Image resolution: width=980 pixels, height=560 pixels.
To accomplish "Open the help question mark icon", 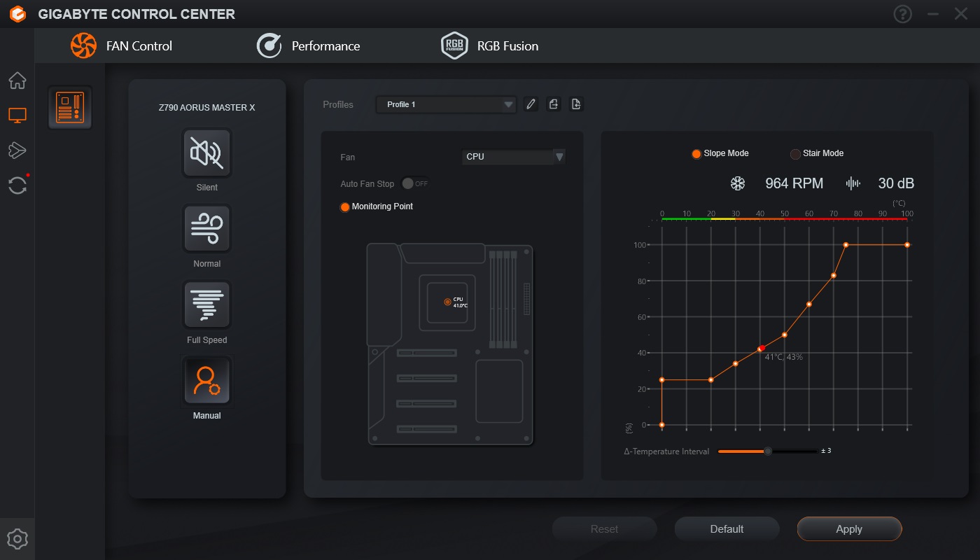I will (903, 14).
